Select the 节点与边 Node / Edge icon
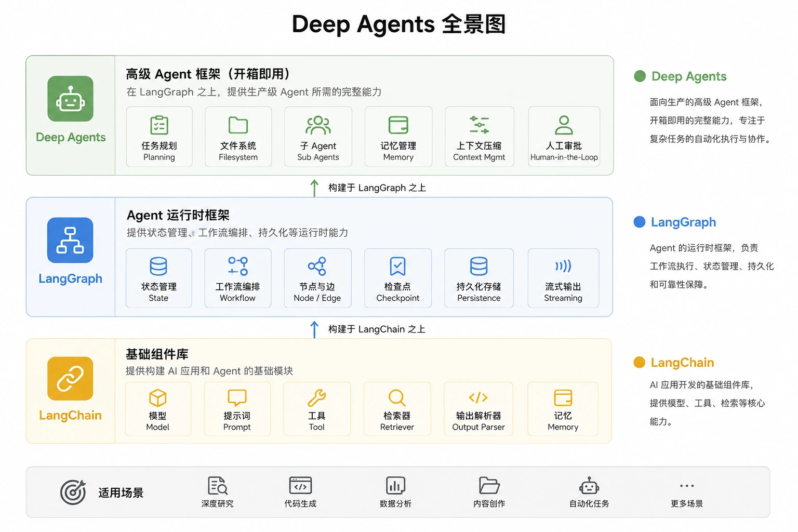 pos(317,266)
